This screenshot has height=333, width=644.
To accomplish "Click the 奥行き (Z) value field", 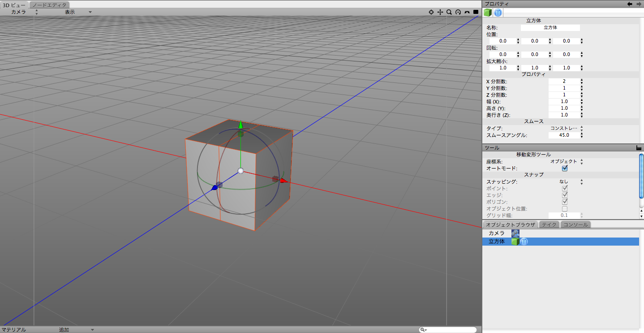I will 564,115.
